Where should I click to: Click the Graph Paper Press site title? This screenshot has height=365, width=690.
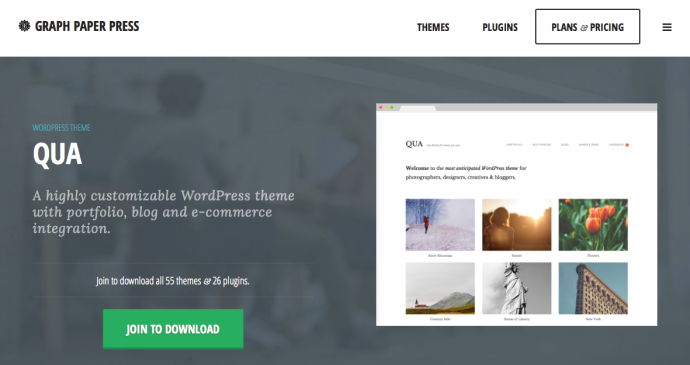[87, 26]
